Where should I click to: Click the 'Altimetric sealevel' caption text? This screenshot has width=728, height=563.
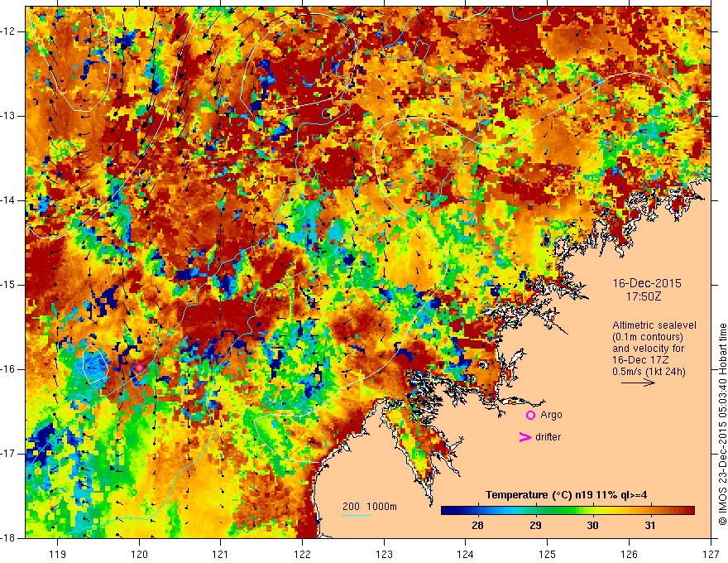(x=654, y=325)
